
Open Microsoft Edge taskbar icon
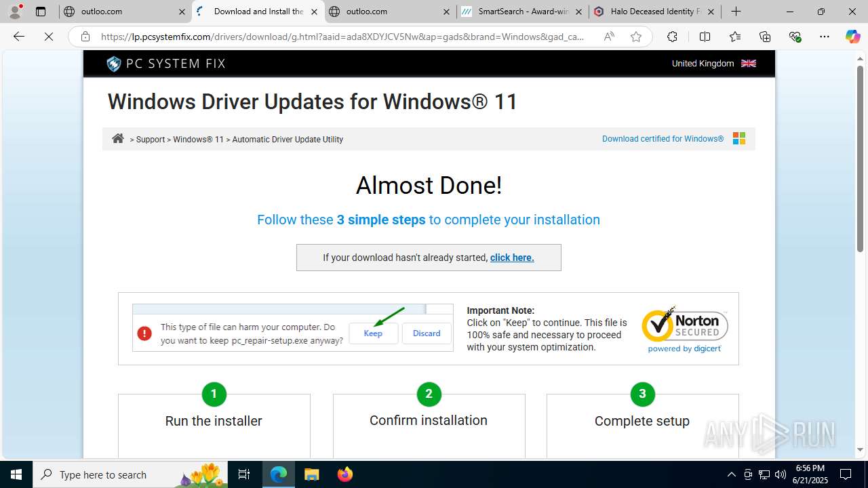[279, 474]
